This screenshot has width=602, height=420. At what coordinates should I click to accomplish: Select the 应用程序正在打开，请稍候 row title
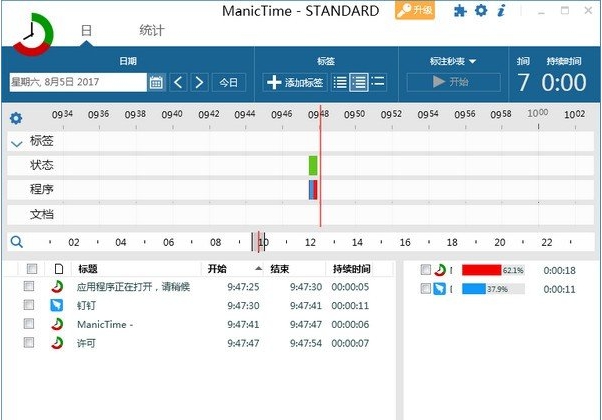pos(133,287)
